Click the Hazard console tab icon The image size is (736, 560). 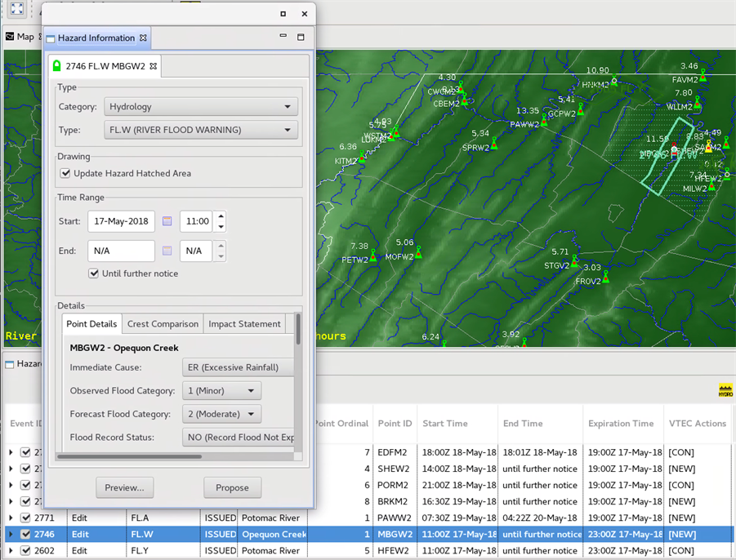coord(10,364)
